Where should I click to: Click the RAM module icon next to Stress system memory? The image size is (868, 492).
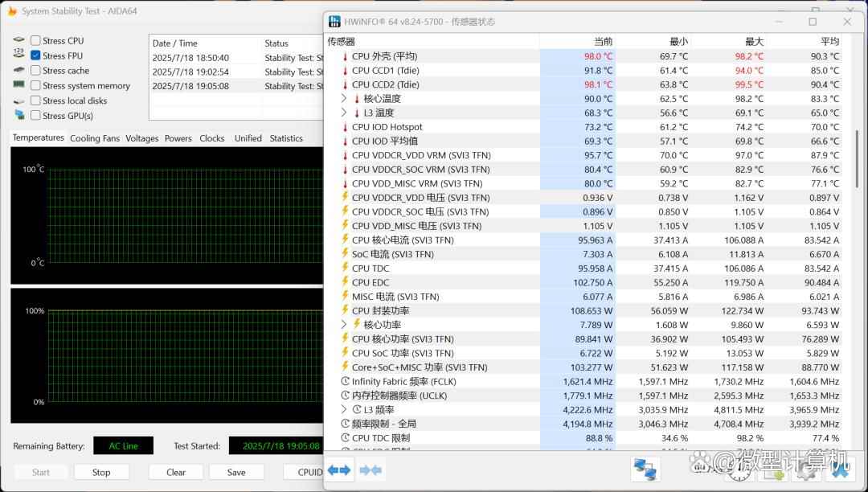pos(18,84)
